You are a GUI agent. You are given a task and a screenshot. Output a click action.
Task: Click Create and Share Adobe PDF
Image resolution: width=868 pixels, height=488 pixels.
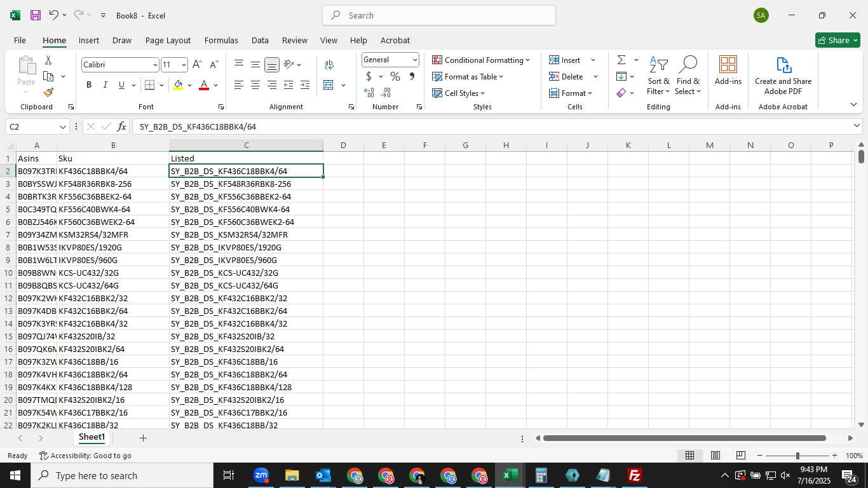[783, 76]
